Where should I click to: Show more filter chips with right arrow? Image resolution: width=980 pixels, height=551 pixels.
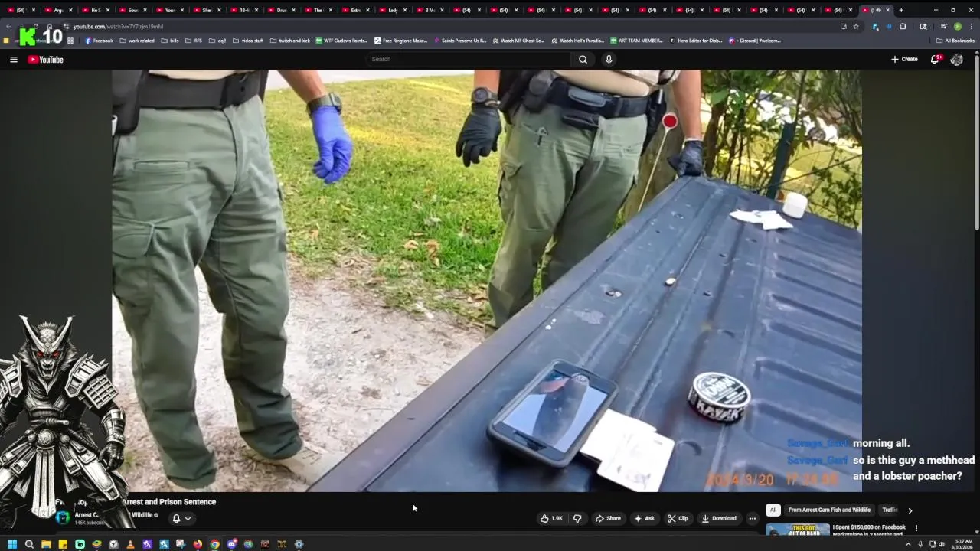(x=910, y=510)
